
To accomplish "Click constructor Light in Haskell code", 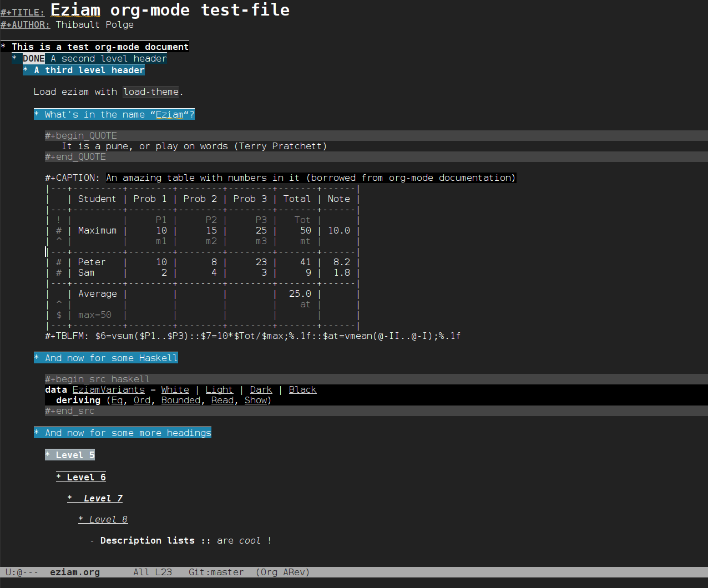I will (x=219, y=389).
